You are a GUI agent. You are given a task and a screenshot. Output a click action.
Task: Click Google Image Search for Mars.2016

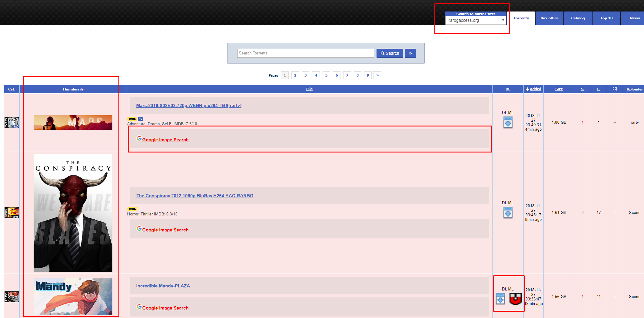click(165, 140)
